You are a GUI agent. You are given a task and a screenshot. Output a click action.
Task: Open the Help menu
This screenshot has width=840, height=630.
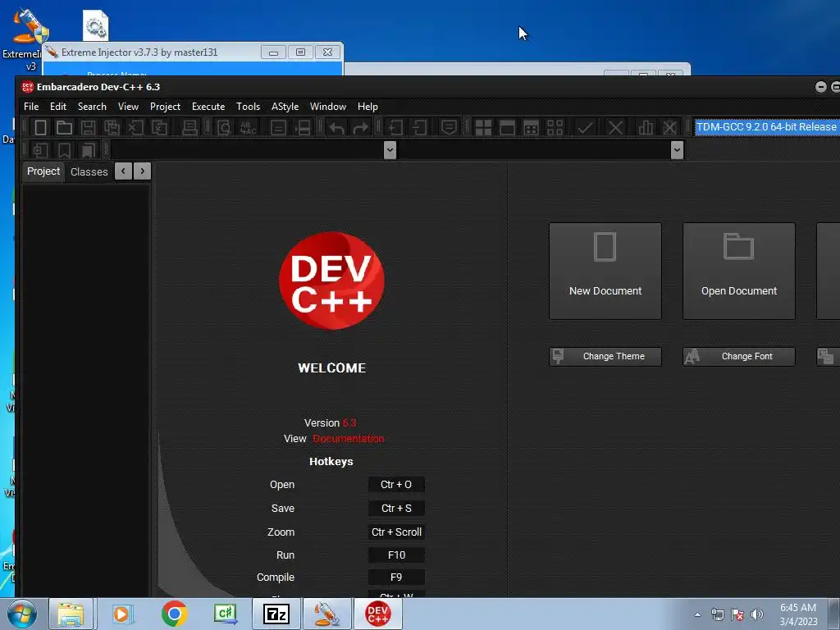367,107
